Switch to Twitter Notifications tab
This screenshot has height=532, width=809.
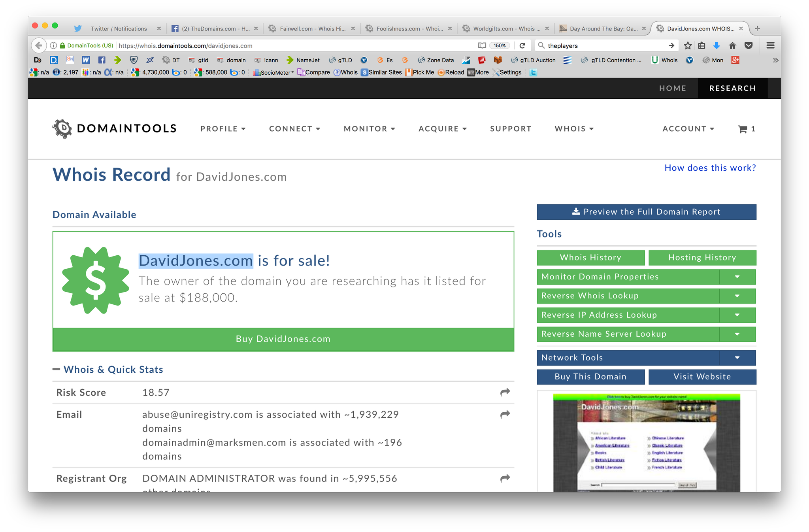118,28
